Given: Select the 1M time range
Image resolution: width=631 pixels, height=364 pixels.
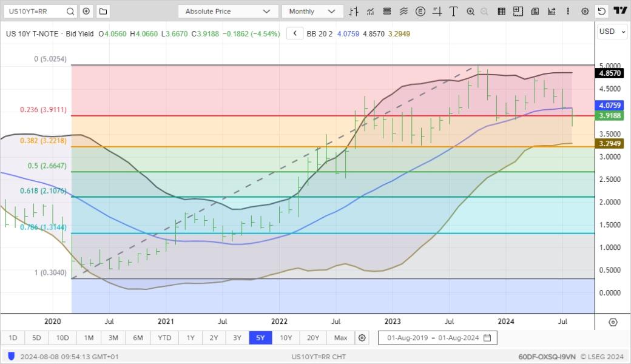Looking at the screenshot, I should pos(89,338).
